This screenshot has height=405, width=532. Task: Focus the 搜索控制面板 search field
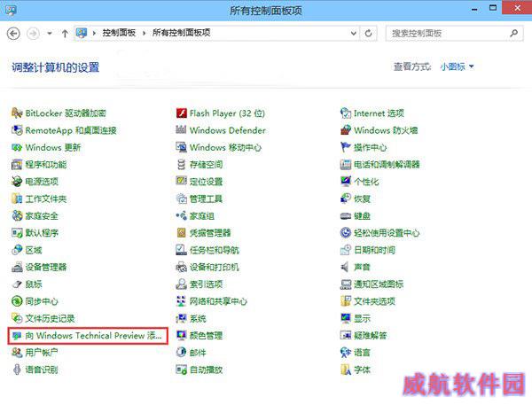pos(454,34)
